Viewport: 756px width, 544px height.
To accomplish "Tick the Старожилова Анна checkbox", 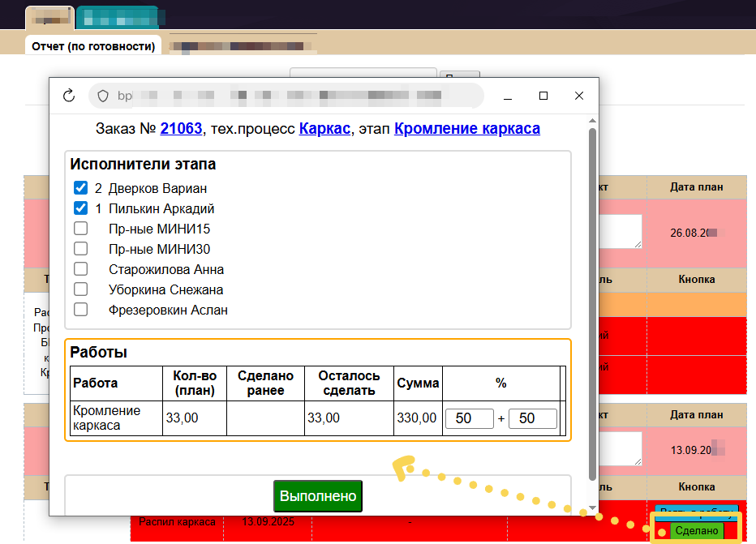I will 80,269.
